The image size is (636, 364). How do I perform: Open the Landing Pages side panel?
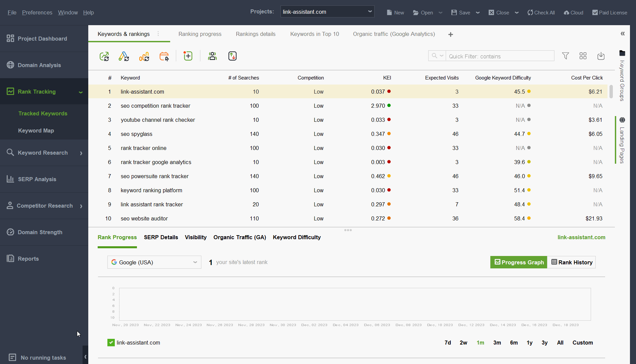pyautogui.click(x=623, y=141)
